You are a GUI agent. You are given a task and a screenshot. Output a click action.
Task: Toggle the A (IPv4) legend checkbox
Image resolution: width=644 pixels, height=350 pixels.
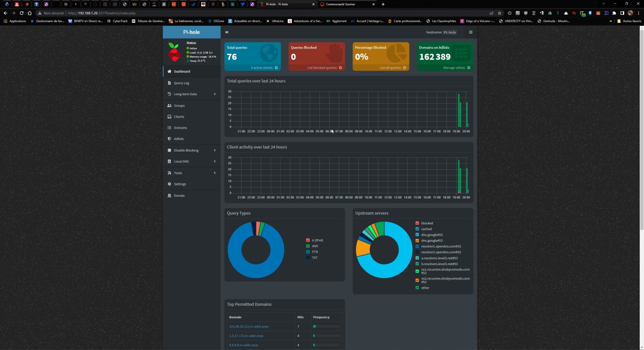308,240
